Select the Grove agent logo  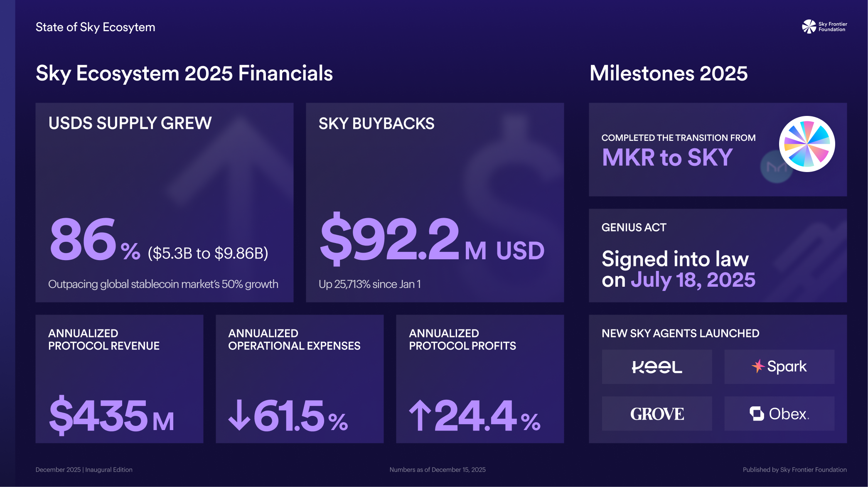[657, 413]
